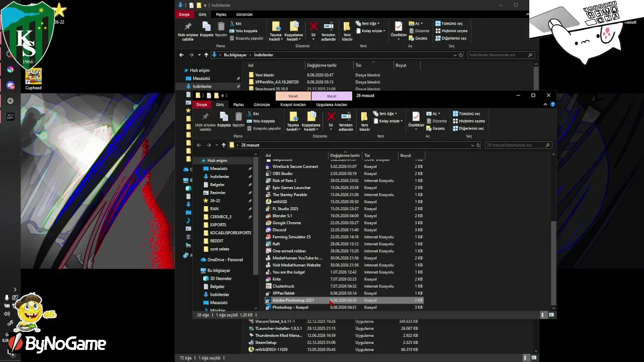Open the Cuphead desktop shortcut
The height and width of the screenshot is (362, 644).
pos(34,79)
